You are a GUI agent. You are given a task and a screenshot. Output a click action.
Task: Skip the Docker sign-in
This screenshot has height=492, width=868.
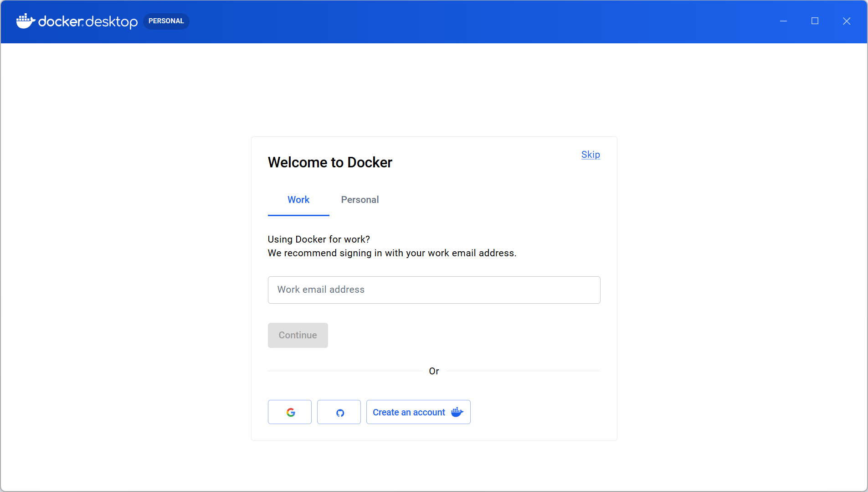[591, 155]
